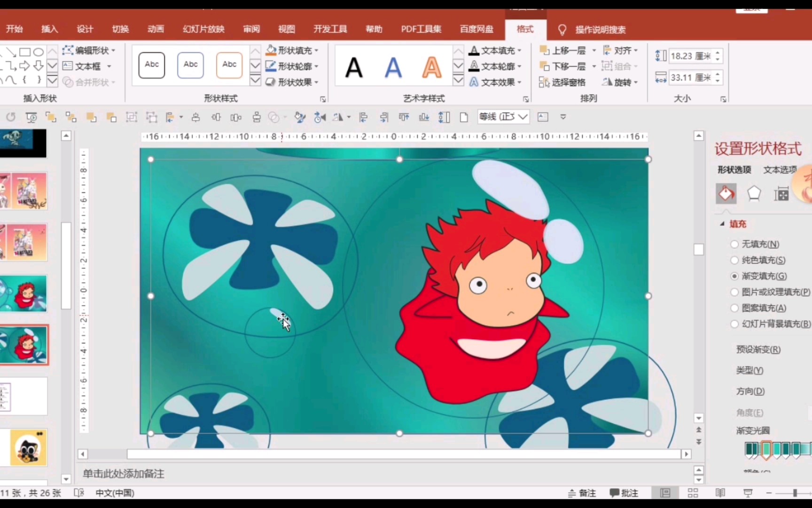Image resolution: width=812 pixels, height=508 pixels.
Task: Click the align center horizontally toolbar icon
Action: click(195, 117)
